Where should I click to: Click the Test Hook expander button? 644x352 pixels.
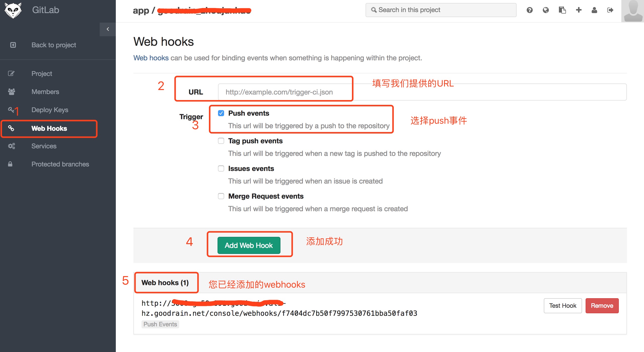click(562, 306)
